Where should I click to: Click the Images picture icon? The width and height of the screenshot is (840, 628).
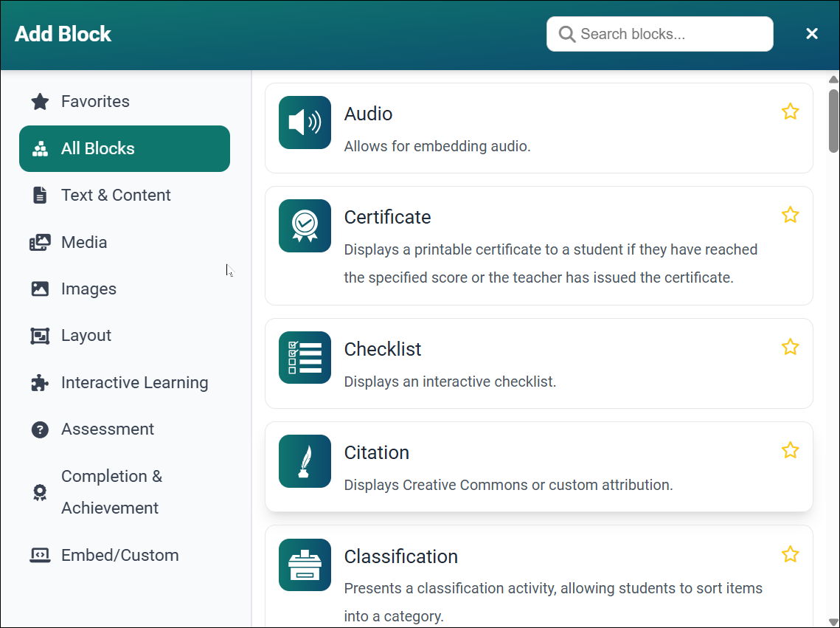tap(40, 289)
